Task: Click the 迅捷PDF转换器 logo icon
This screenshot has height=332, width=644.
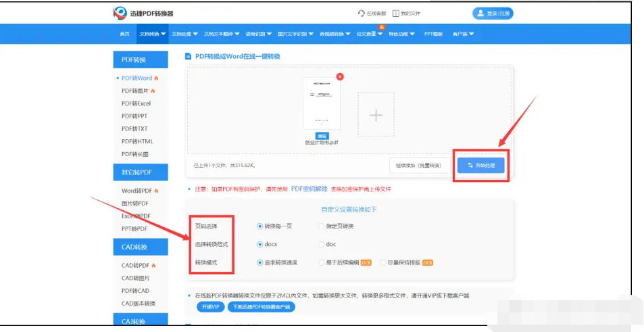Action: [120, 13]
